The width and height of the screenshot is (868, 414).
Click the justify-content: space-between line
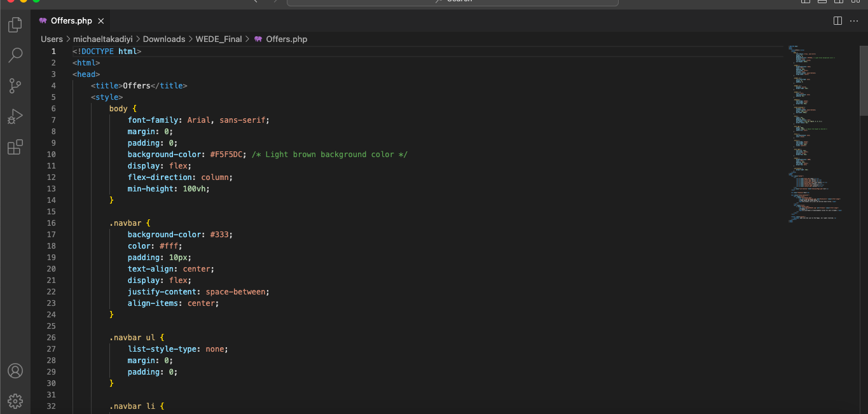pyautogui.click(x=199, y=292)
